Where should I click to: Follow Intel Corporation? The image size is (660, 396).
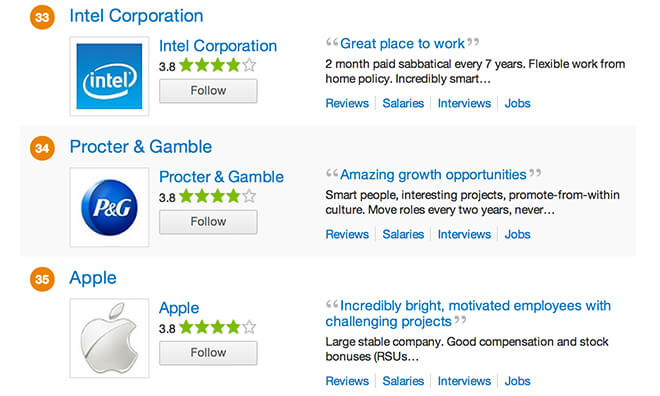tap(208, 90)
